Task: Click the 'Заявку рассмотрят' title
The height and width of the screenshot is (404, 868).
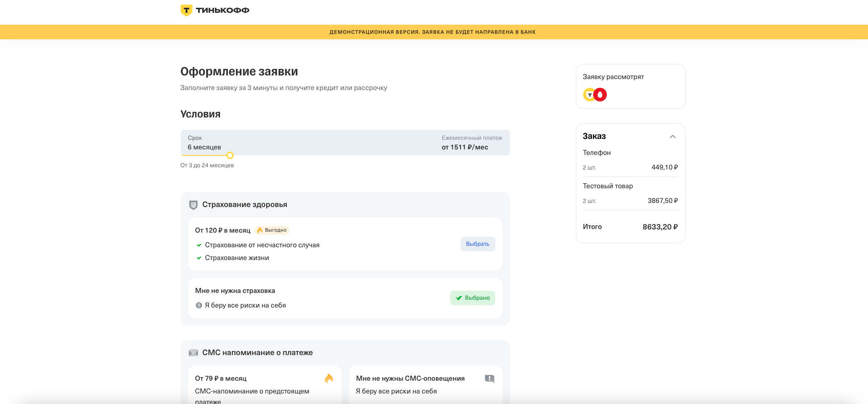Action: [613, 77]
